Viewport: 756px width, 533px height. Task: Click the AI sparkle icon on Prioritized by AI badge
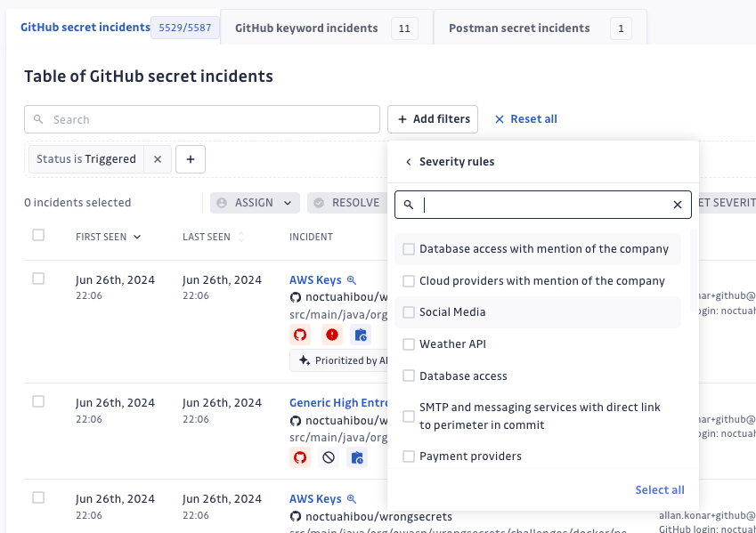305,360
